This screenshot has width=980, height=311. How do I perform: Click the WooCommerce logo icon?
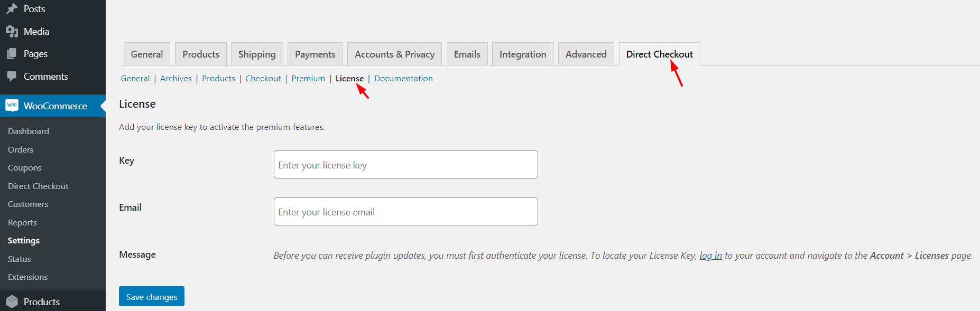tap(12, 106)
